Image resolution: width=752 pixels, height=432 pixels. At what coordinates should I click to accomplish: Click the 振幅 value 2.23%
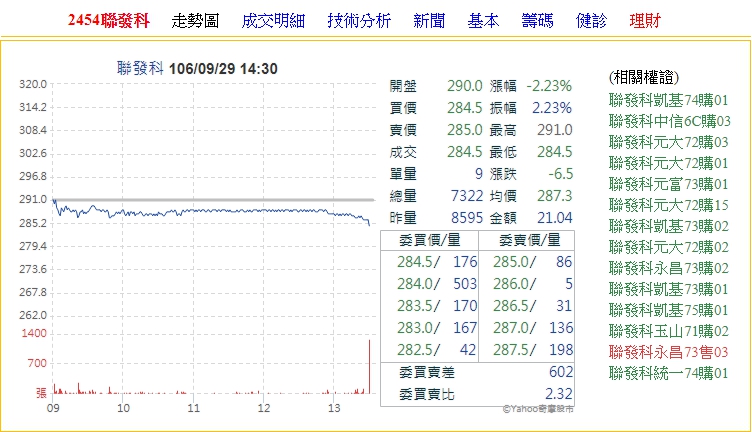pyautogui.click(x=552, y=108)
